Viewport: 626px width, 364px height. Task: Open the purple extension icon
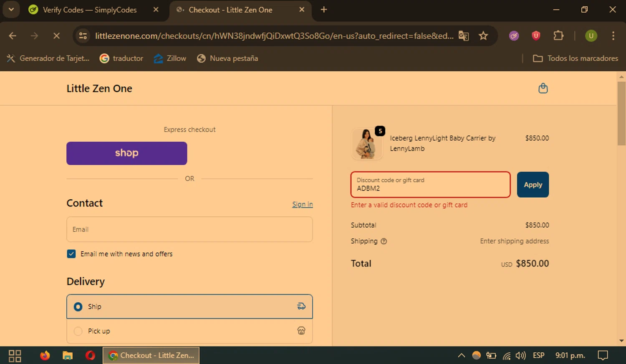point(514,36)
